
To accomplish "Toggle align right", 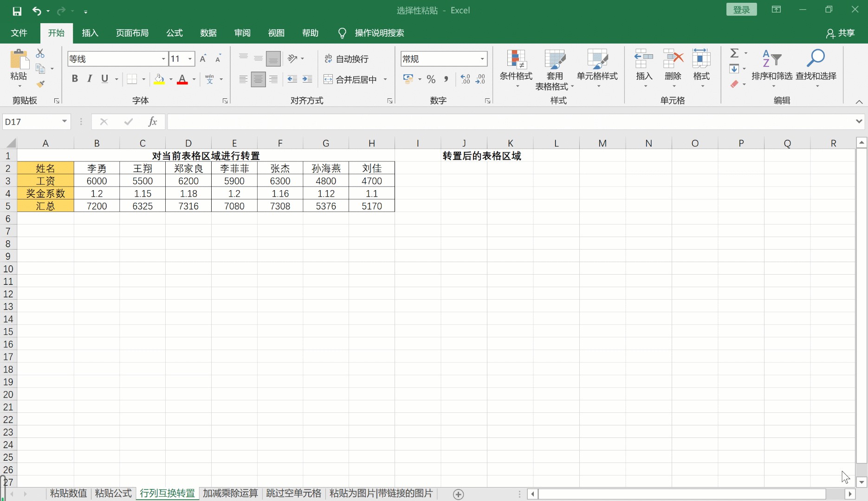I will pos(273,79).
